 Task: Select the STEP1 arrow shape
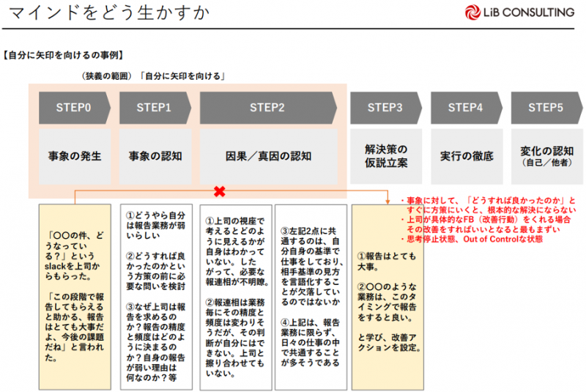pyautogui.click(x=155, y=108)
